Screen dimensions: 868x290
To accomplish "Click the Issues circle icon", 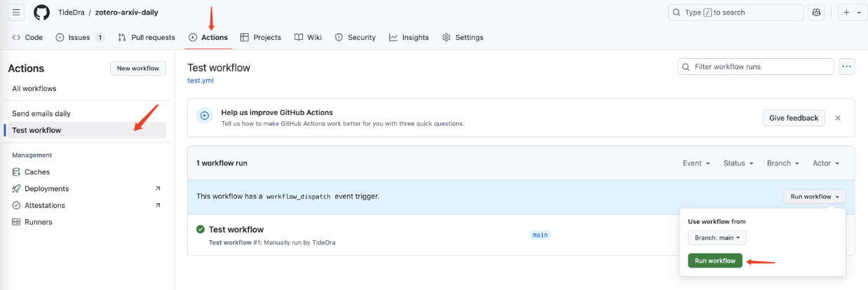I will (x=60, y=37).
